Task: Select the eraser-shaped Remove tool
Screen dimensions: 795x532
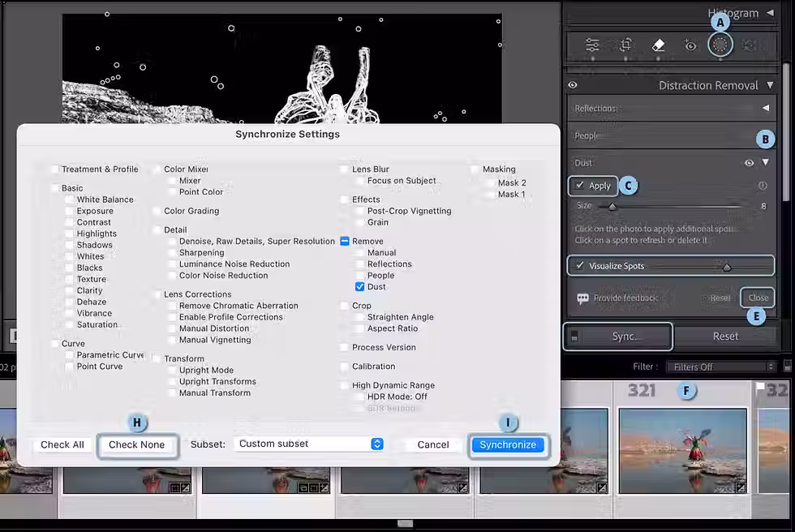Action: click(x=658, y=45)
